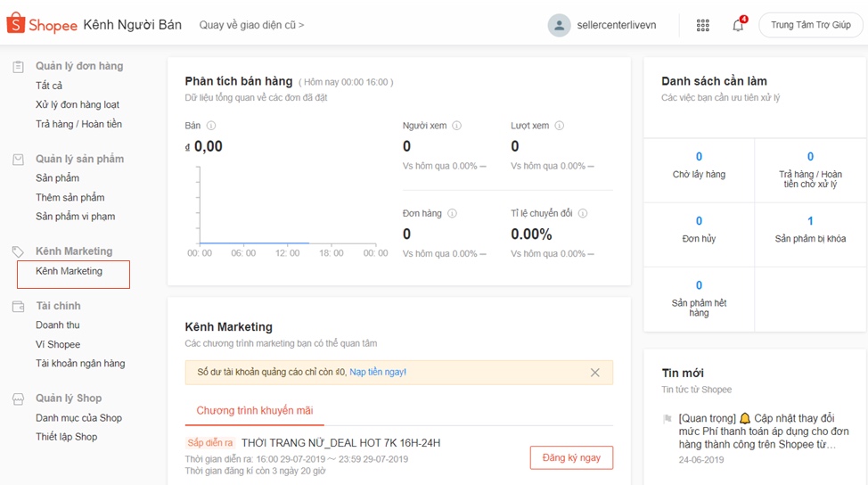Image resolution: width=868 pixels, height=485 pixels.
Task: Click the sellercenterlivevn user avatar
Action: pyautogui.click(x=559, y=25)
